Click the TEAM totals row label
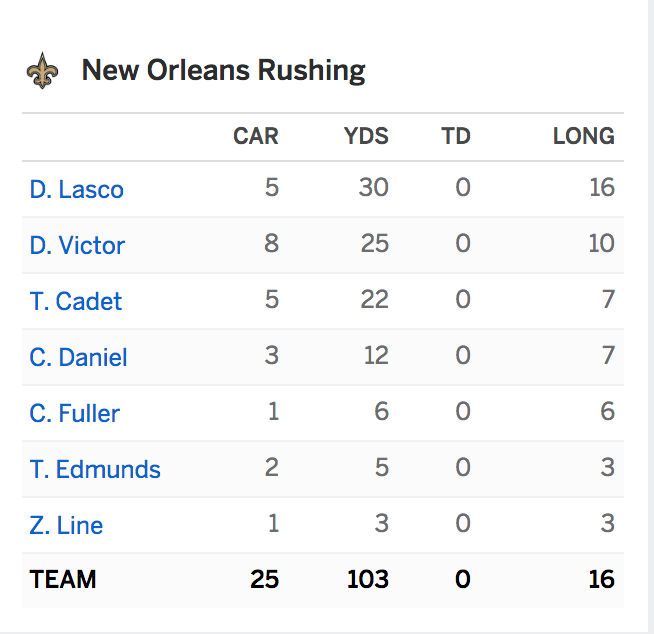The height and width of the screenshot is (634, 654). tap(63, 579)
